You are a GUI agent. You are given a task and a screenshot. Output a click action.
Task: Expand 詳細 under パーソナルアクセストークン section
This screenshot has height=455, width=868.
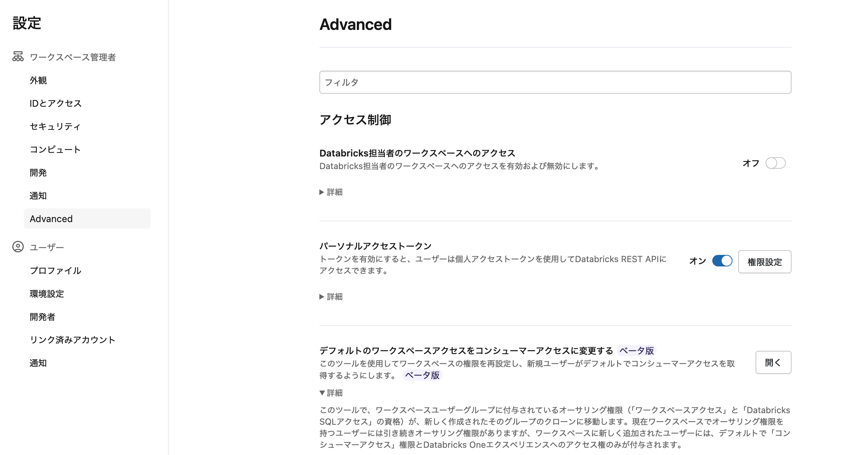click(x=330, y=296)
